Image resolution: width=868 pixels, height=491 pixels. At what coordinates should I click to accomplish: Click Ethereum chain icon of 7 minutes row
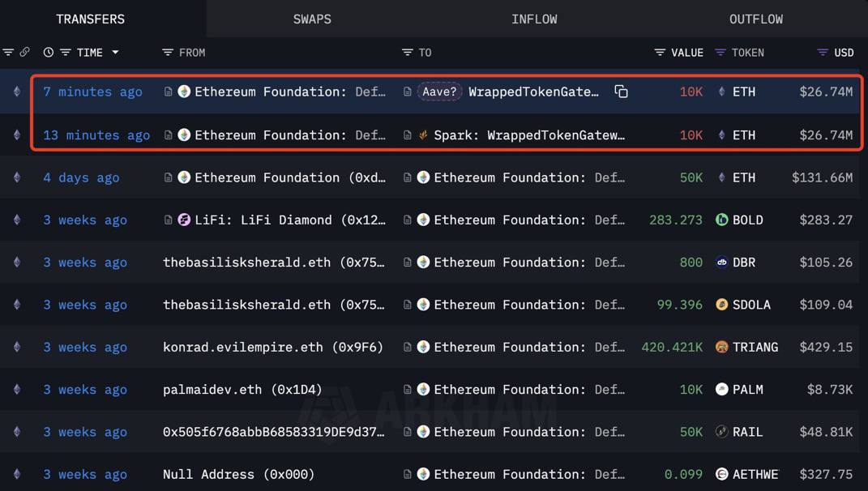coord(17,92)
